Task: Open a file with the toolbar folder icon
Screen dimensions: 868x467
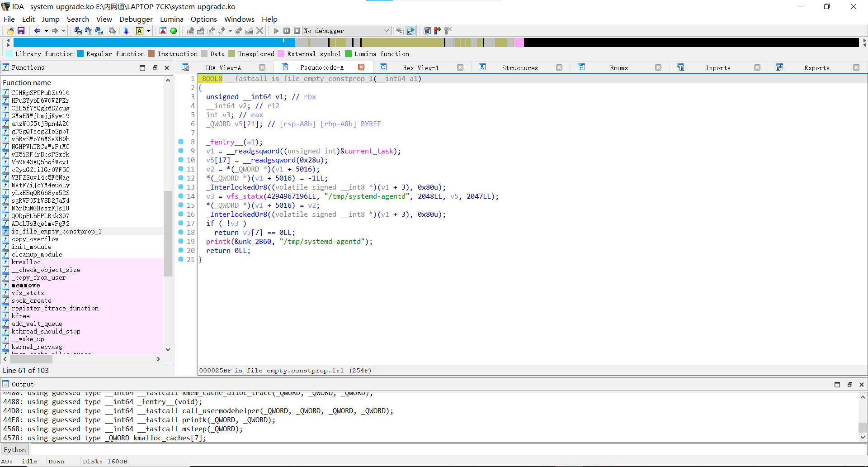Action: pyautogui.click(x=10, y=31)
